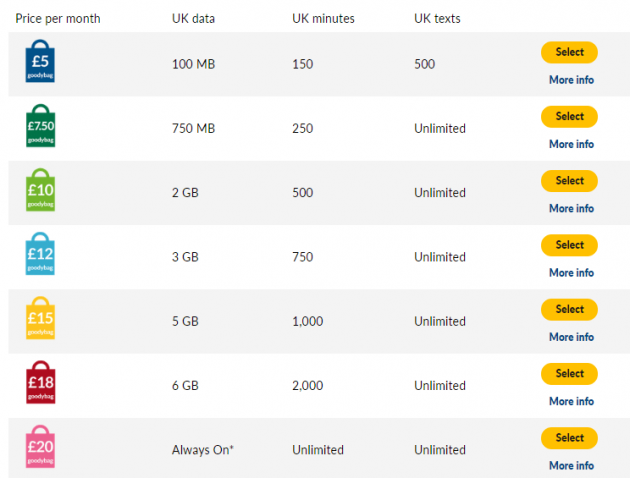Select the £20 Always On plan
The width and height of the screenshot is (630, 478).
coord(569,437)
